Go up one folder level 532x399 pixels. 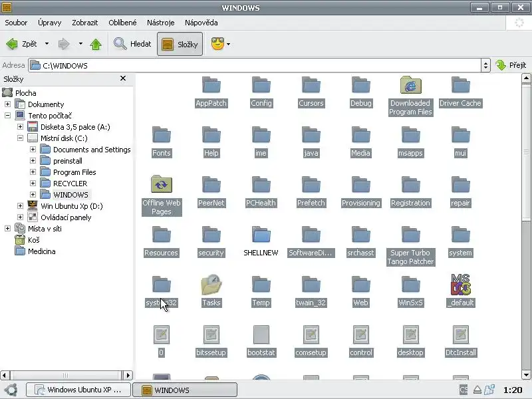96,44
